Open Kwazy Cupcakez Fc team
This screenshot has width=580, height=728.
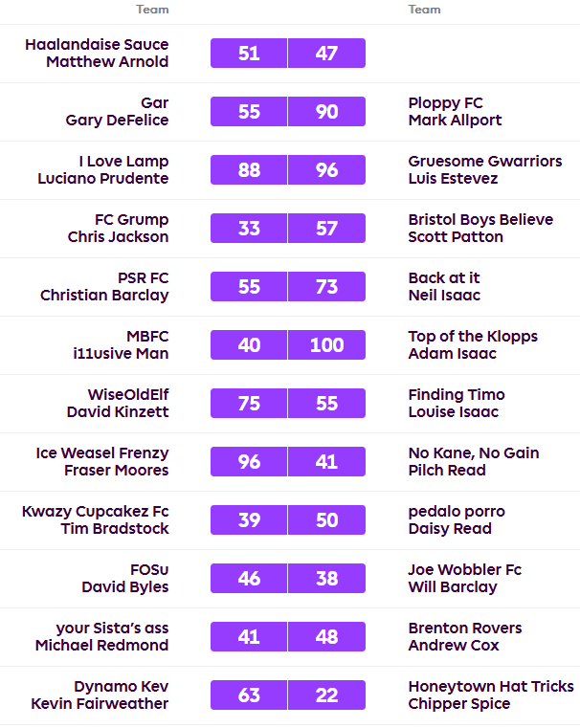pos(96,511)
